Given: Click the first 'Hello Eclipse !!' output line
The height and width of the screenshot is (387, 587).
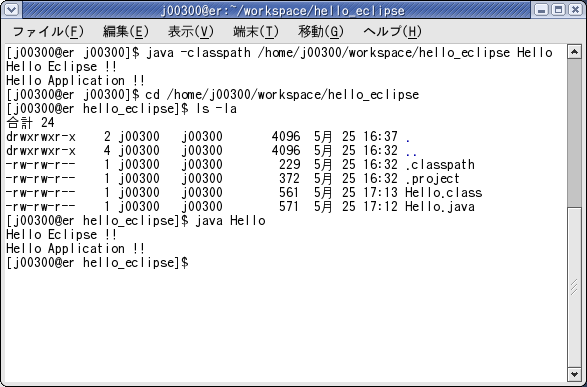Looking at the screenshot, I should point(61,67).
